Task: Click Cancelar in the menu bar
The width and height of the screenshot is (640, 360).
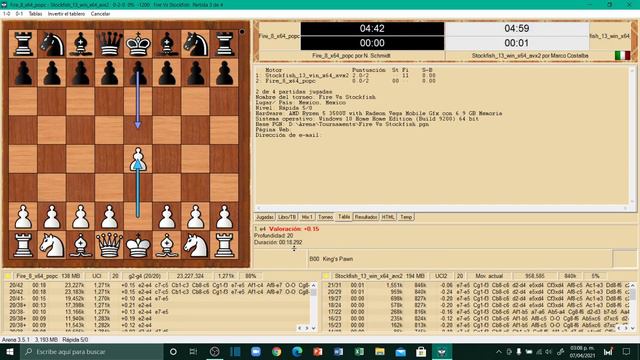Action: (100, 14)
